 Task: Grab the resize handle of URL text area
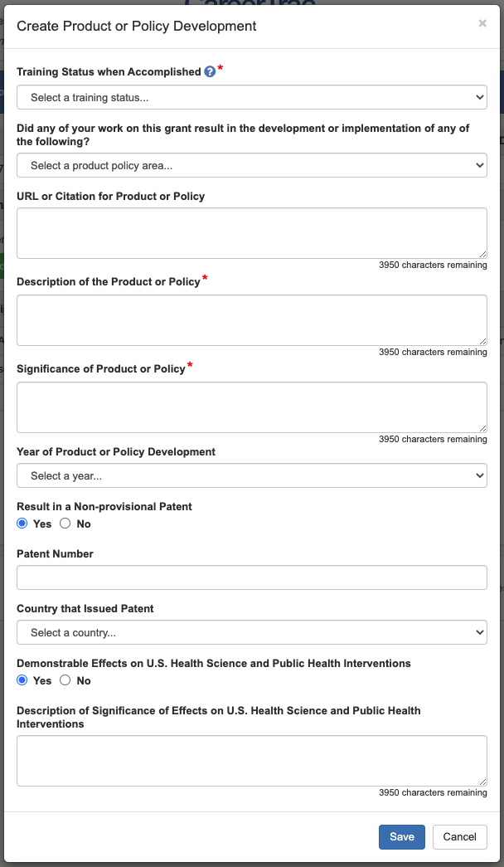tap(482, 254)
